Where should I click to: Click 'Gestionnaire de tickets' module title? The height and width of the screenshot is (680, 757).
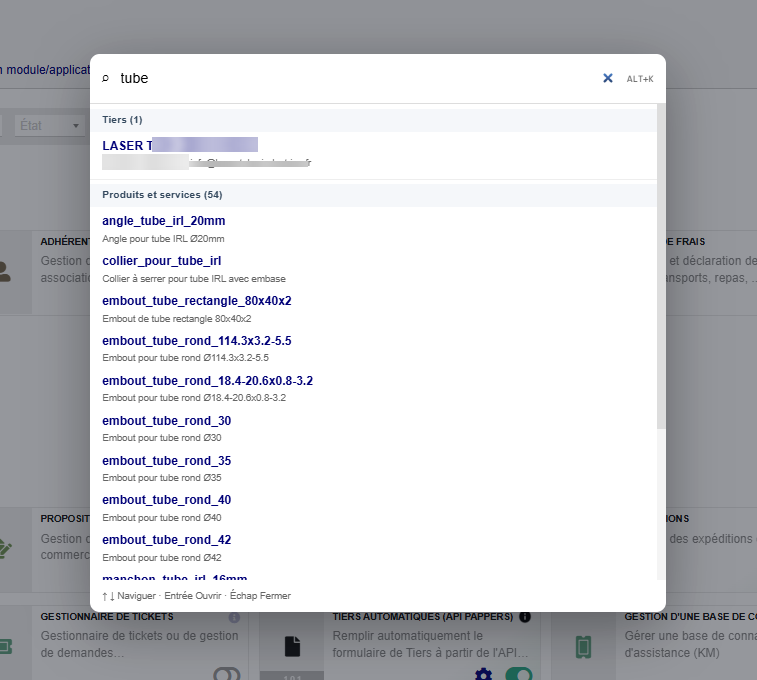(x=107, y=617)
